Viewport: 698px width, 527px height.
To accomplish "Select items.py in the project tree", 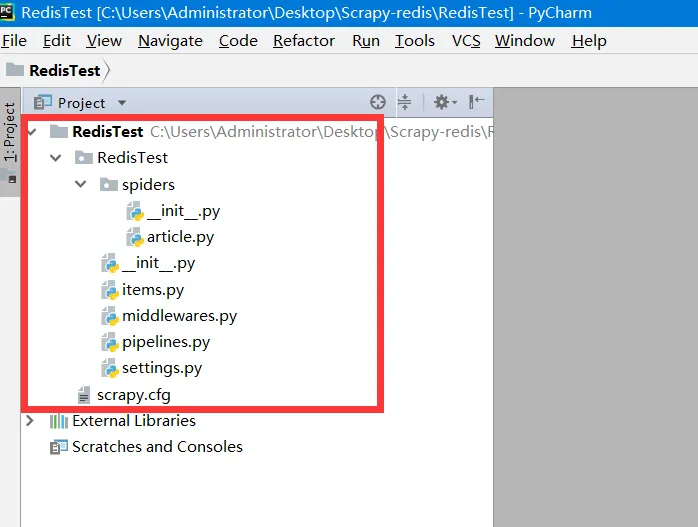I will pos(153,290).
